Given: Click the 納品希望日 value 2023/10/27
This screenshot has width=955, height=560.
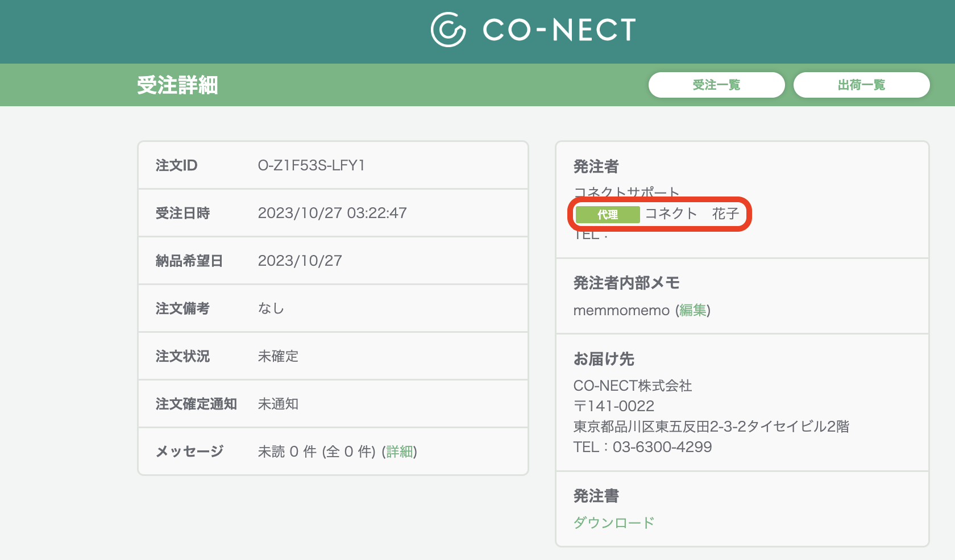Looking at the screenshot, I should point(300,261).
